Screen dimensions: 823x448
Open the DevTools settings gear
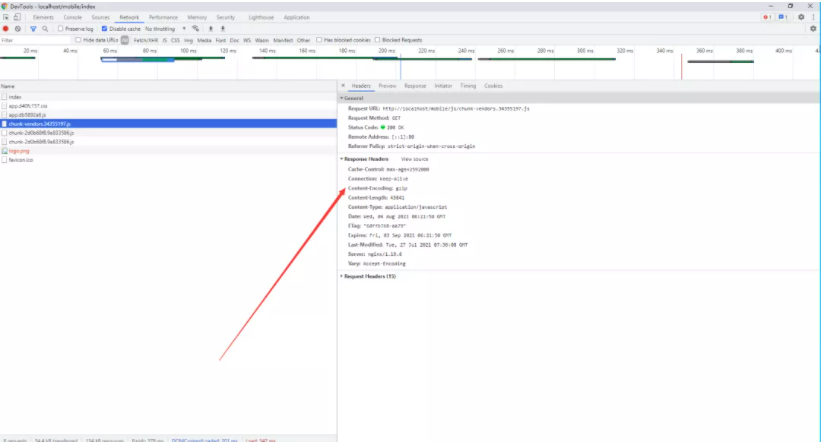[801, 17]
